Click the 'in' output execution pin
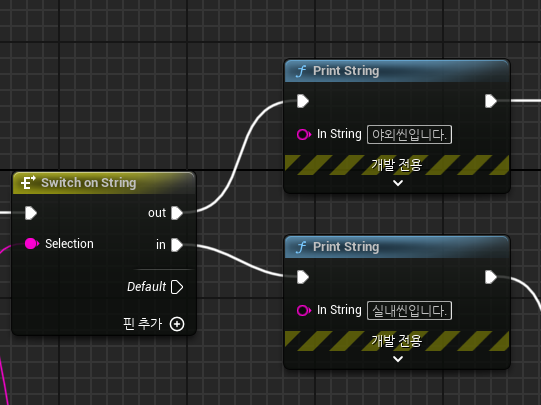 click(x=177, y=245)
